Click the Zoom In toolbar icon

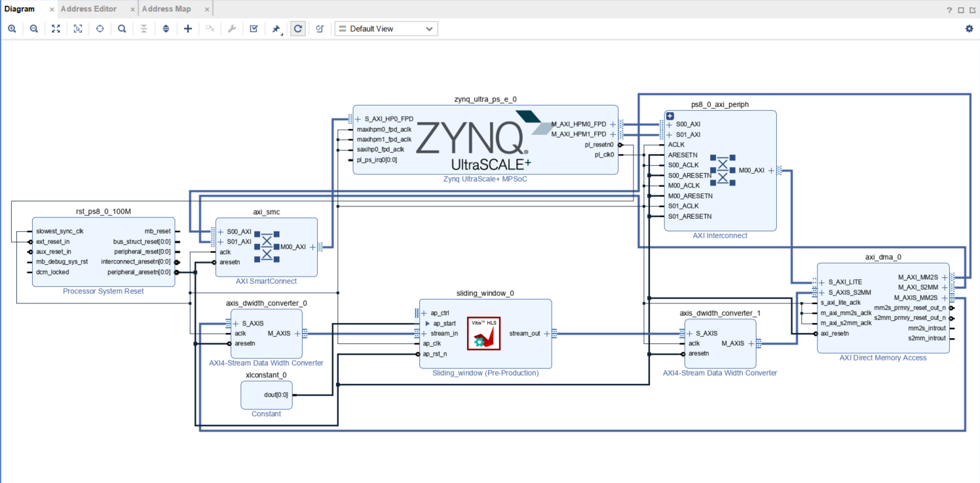click(12, 29)
